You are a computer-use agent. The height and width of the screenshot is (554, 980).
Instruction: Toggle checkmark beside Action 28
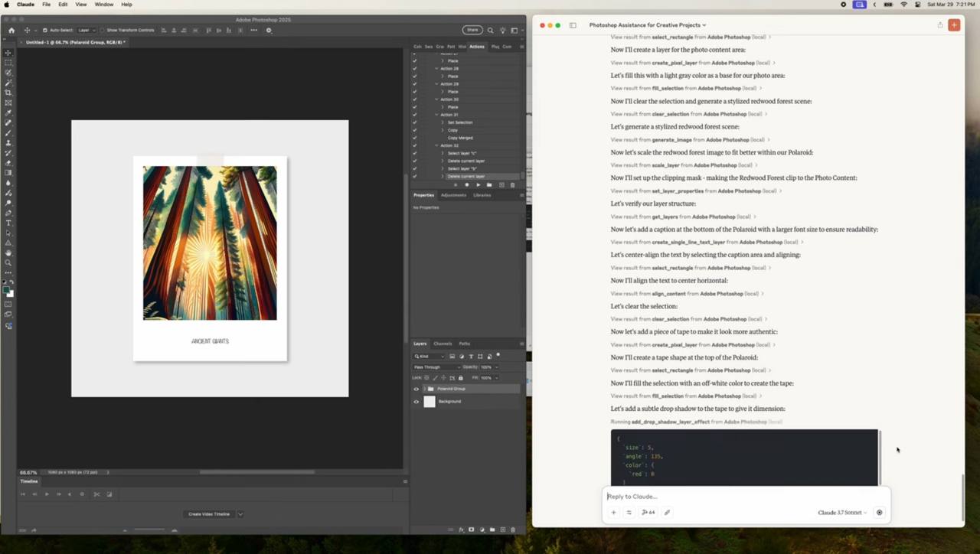click(415, 68)
